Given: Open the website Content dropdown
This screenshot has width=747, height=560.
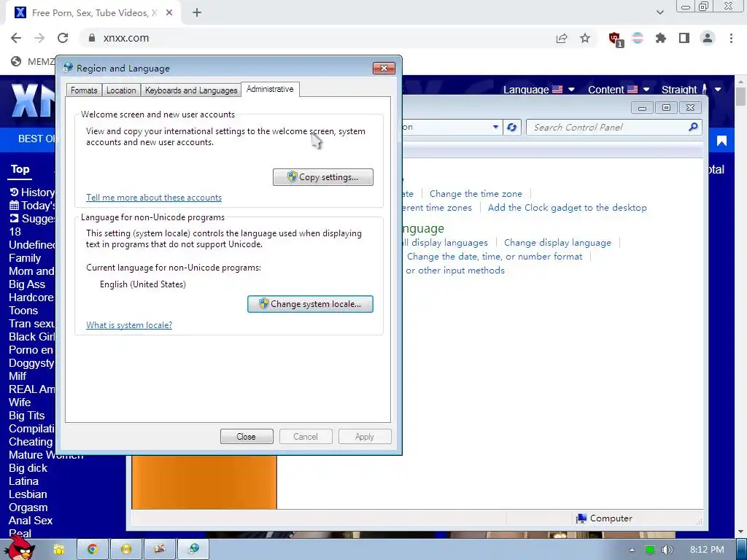Looking at the screenshot, I should coord(619,90).
